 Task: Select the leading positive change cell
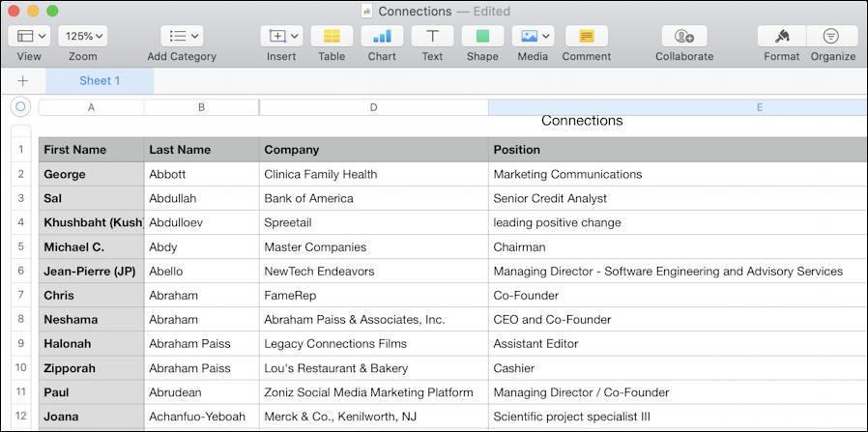pos(679,223)
